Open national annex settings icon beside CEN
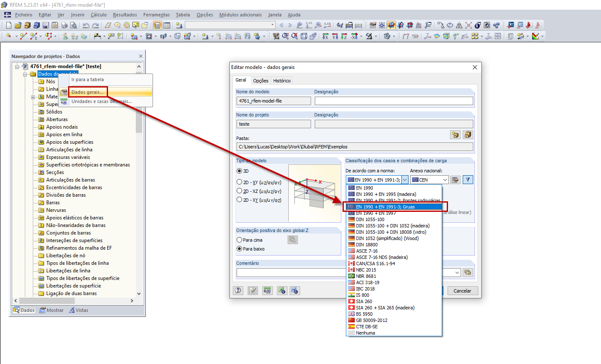 click(455, 180)
